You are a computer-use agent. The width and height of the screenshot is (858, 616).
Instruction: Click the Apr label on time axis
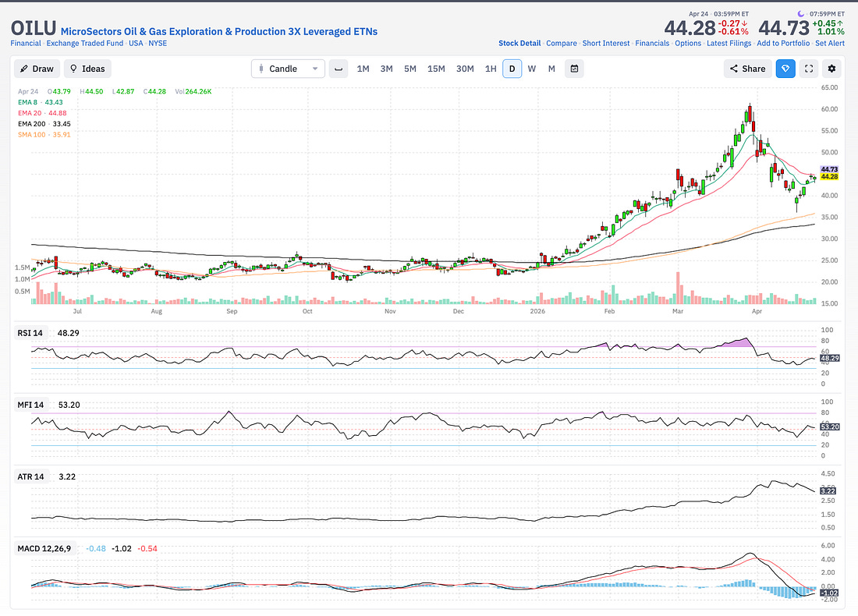tap(757, 311)
